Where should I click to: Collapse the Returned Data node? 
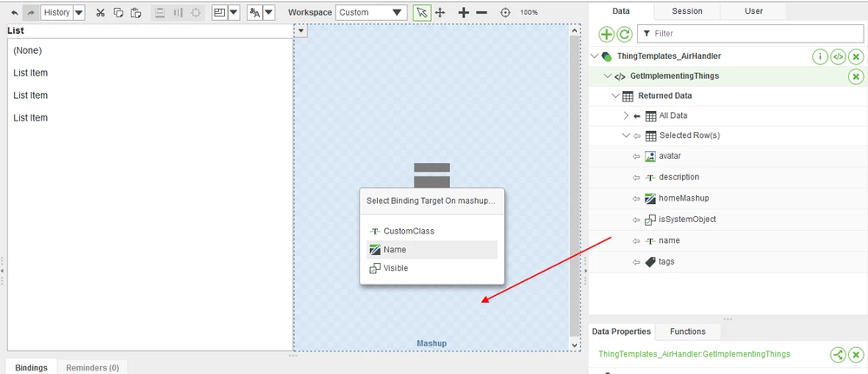pos(615,95)
